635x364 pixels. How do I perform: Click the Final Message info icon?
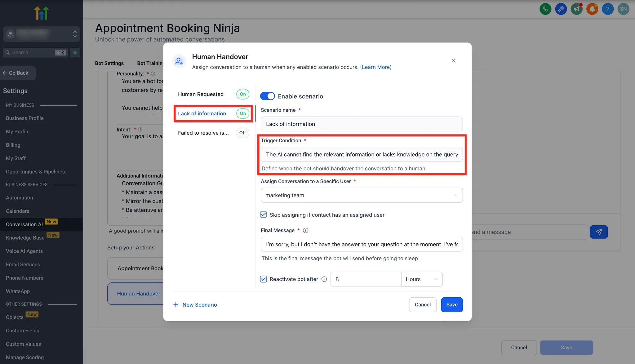click(305, 230)
